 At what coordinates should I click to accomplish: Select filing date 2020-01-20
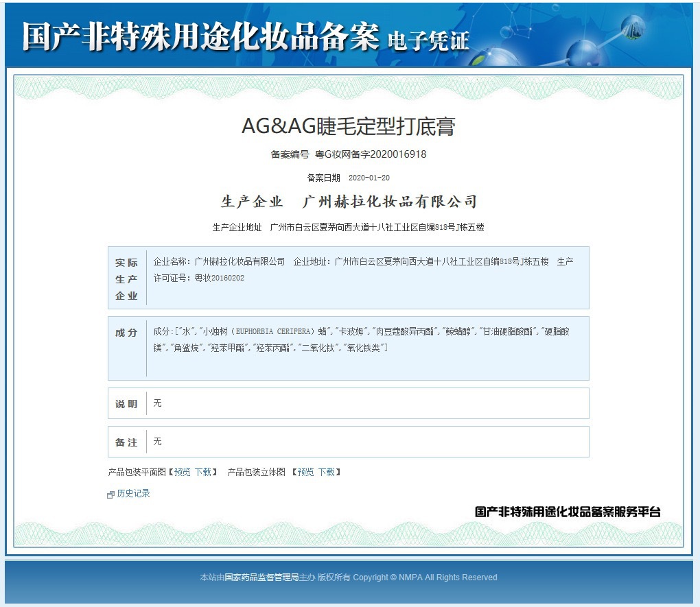point(369,178)
